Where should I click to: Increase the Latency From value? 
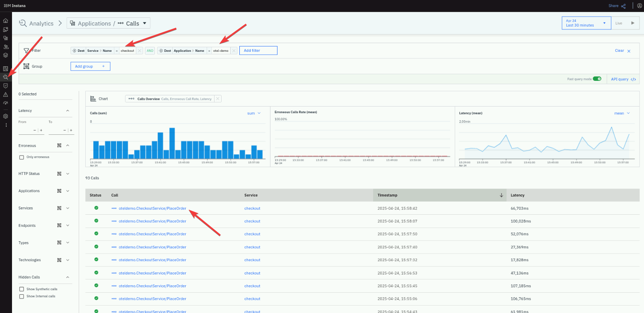point(41,130)
